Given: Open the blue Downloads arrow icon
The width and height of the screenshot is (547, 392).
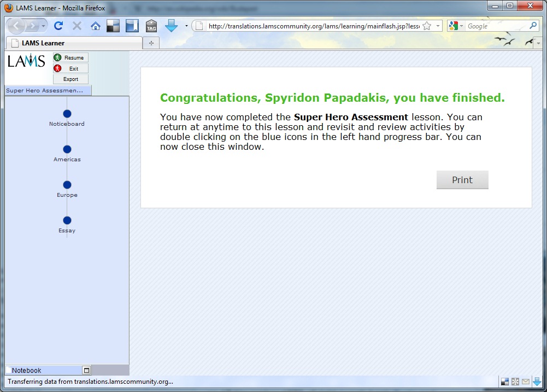Looking at the screenshot, I should point(171,26).
